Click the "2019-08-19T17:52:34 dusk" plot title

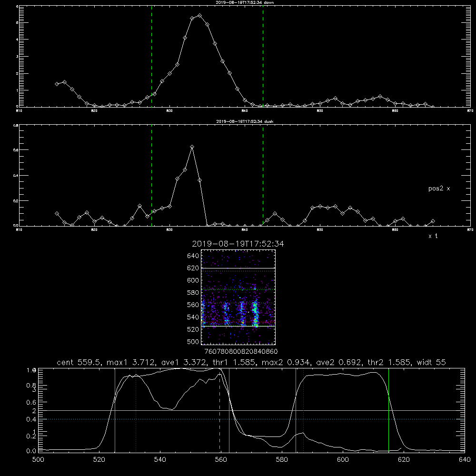pyautogui.click(x=245, y=121)
